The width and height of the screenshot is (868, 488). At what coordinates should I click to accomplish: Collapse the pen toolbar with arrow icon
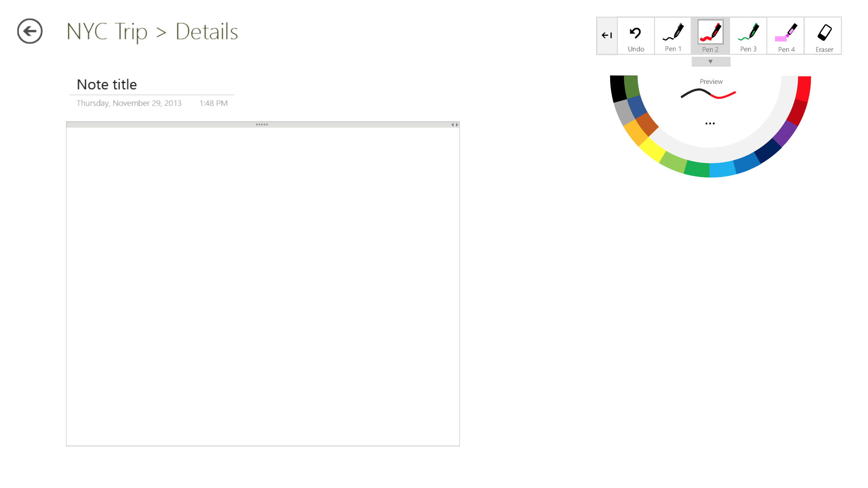point(607,35)
